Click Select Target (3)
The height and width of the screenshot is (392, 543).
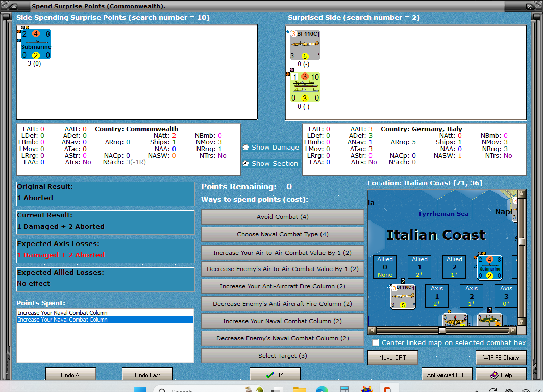[283, 356]
